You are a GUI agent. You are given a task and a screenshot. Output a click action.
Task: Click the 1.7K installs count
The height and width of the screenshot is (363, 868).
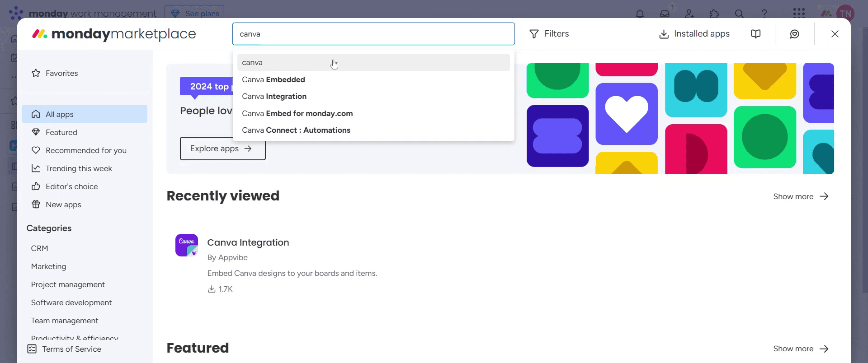pyautogui.click(x=220, y=289)
